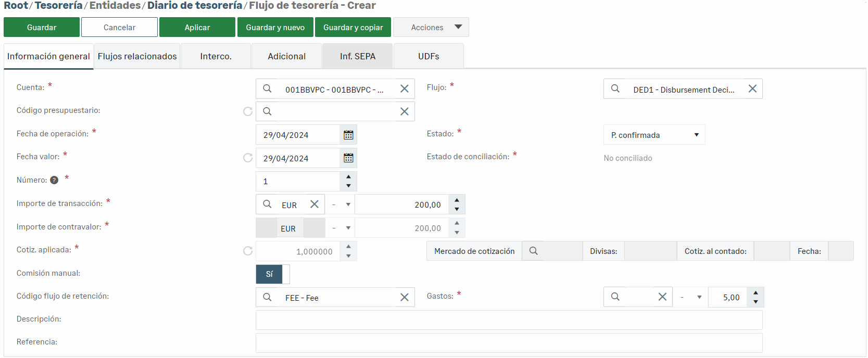
Task: Refresh the Código presupuestario field
Action: point(248,111)
